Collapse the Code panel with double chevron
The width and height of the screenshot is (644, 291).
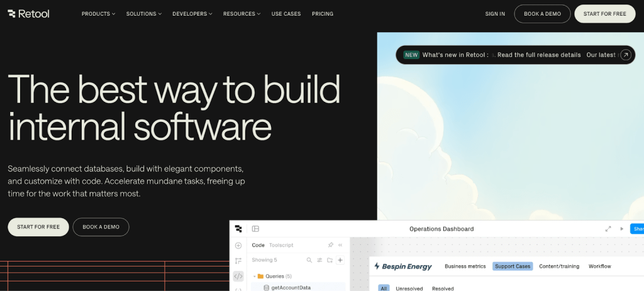[x=340, y=245]
